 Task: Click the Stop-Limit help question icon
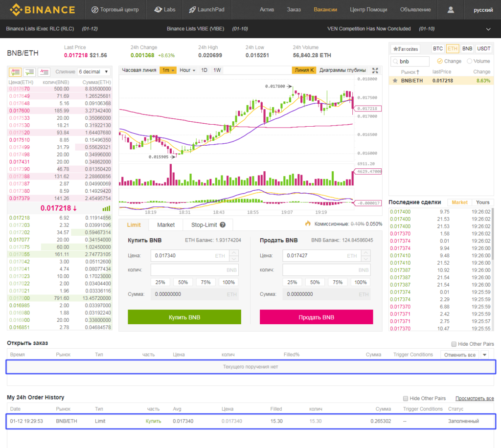(223, 225)
